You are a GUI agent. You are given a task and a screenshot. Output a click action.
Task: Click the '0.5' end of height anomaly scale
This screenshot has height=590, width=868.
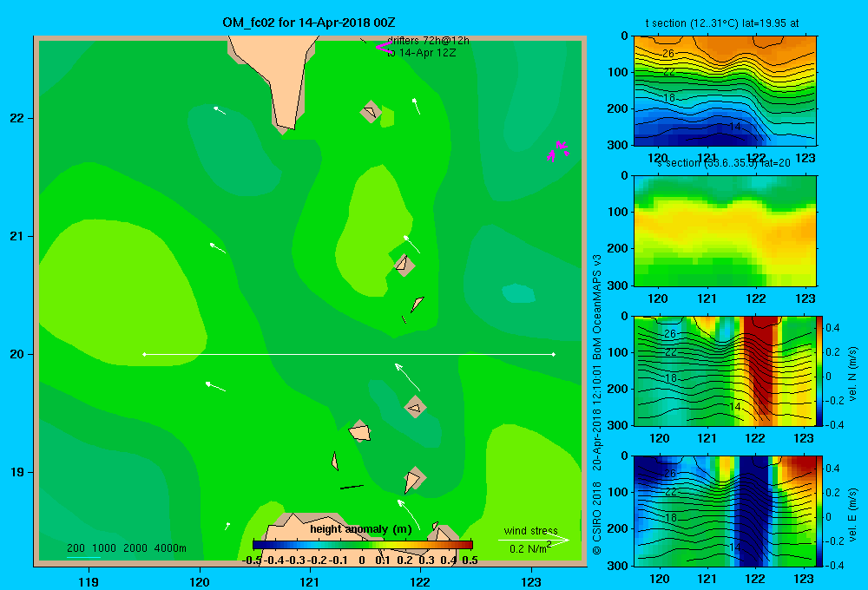click(x=470, y=560)
